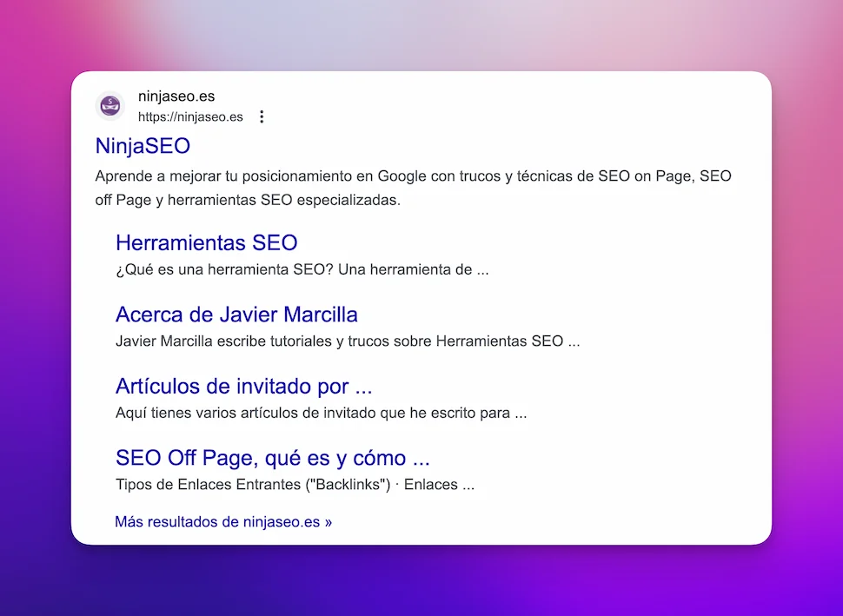Open the three-dot options menu beside the URL
This screenshot has width=843, height=616.
(262, 116)
